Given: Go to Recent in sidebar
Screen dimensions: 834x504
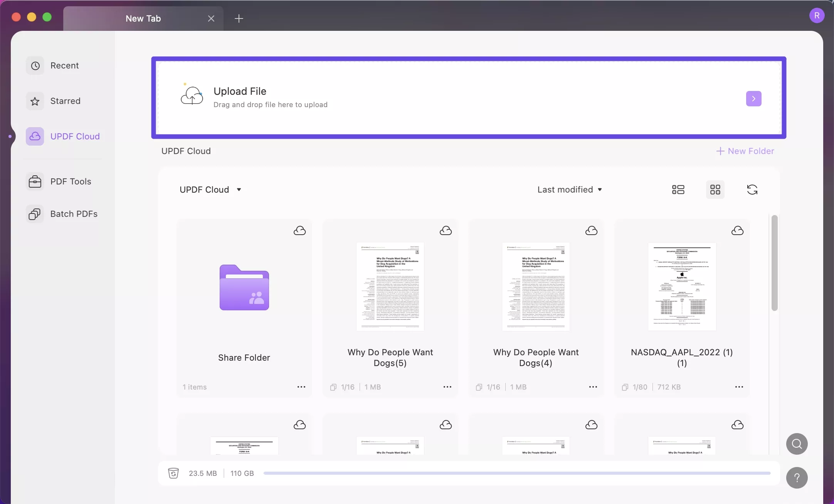Looking at the screenshot, I should tap(64, 66).
